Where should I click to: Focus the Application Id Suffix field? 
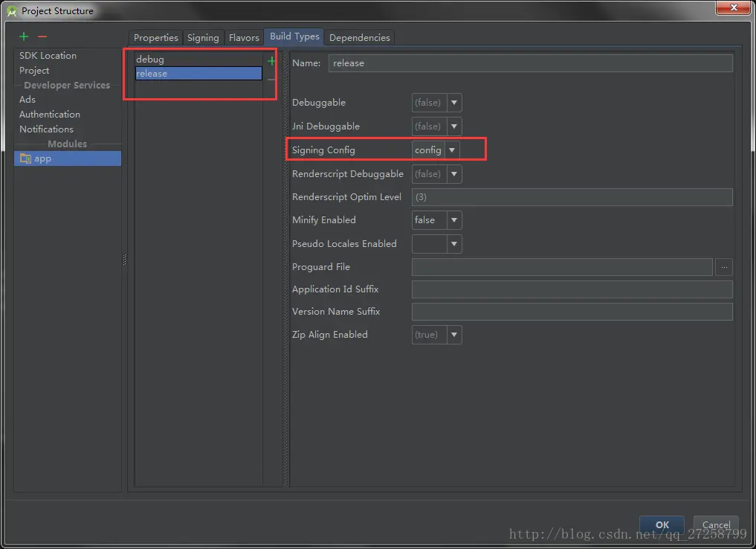[572, 289]
